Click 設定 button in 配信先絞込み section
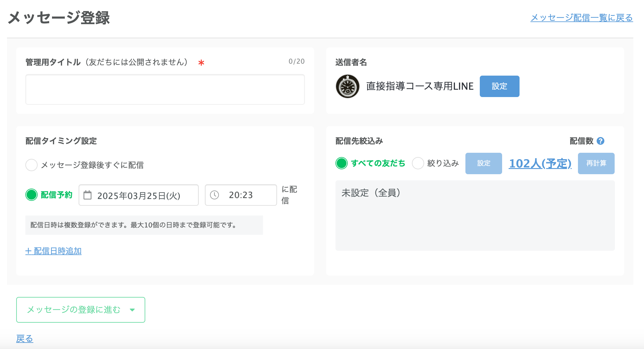The width and height of the screenshot is (644, 349). [x=483, y=163]
